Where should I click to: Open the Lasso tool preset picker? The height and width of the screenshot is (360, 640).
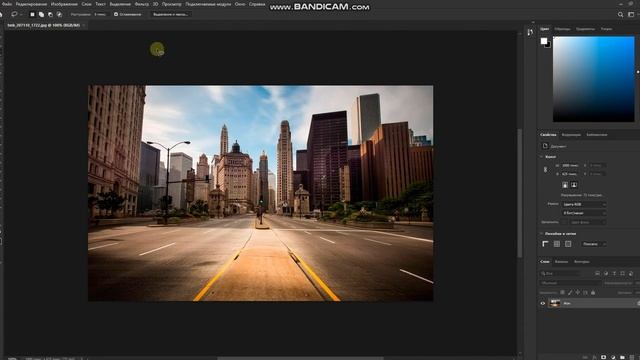pyautogui.click(x=16, y=14)
